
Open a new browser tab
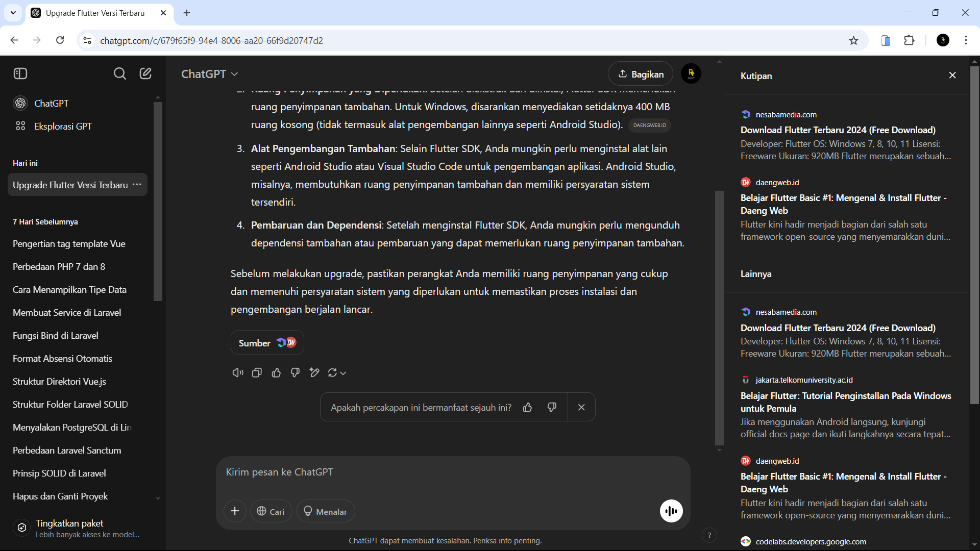(x=187, y=13)
